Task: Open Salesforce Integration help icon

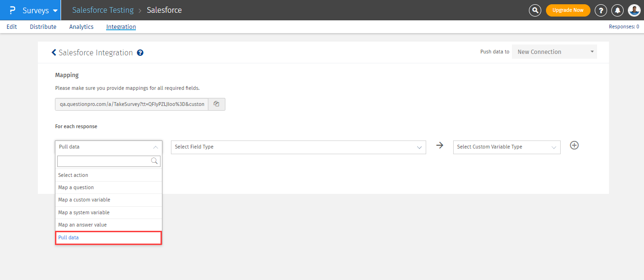Action: (140, 53)
